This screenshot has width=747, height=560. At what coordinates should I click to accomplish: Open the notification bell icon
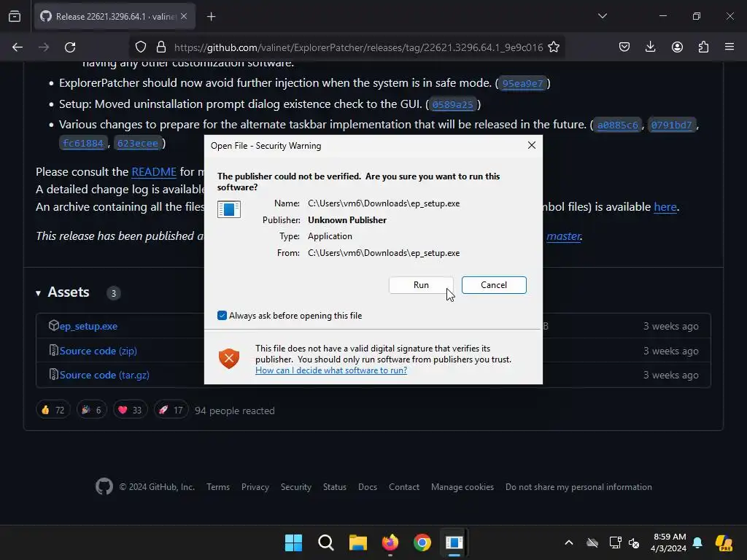point(697,542)
